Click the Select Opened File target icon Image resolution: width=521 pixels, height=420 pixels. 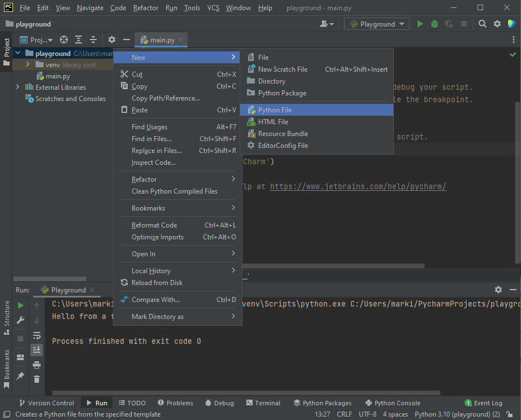tap(64, 40)
